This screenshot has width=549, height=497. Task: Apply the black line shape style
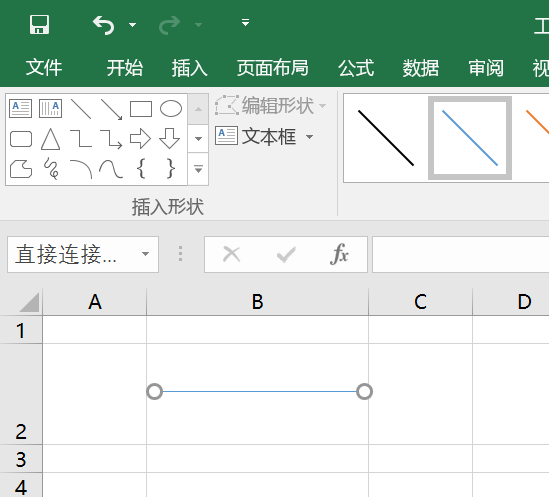pos(386,138)
